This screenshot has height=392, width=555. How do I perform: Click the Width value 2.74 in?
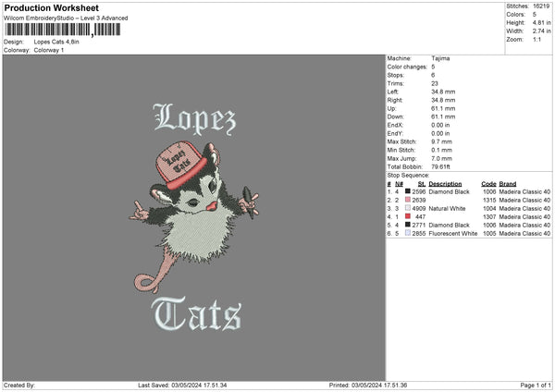(541, 31)
